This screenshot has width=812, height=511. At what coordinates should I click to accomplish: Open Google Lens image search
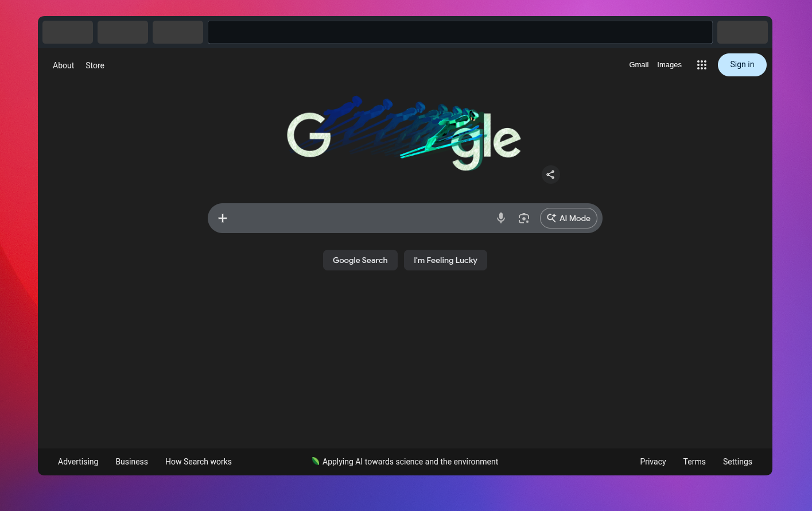(523, 218)
